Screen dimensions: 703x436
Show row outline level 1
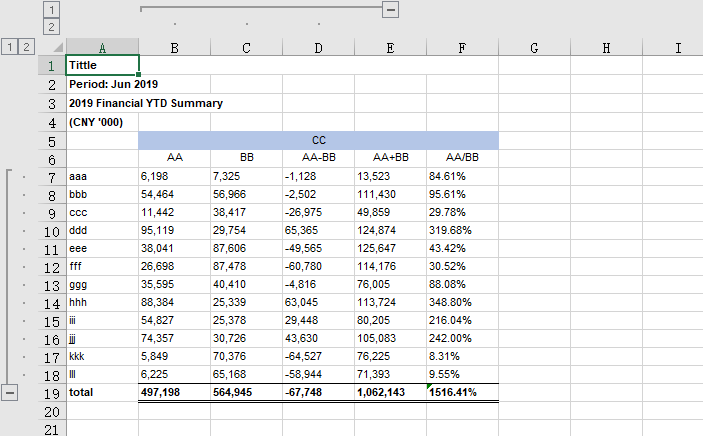tap(9, 46)
